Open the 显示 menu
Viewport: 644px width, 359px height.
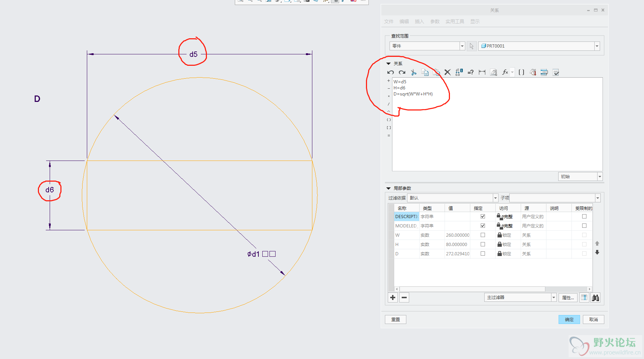coord(475,21)
